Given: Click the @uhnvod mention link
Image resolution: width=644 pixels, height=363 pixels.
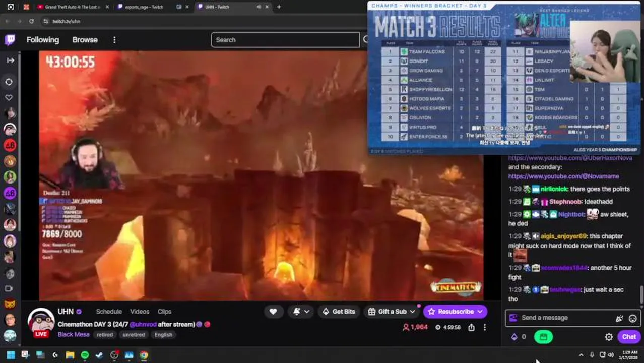Looking at the screenshot, I should tap(143, 324).
